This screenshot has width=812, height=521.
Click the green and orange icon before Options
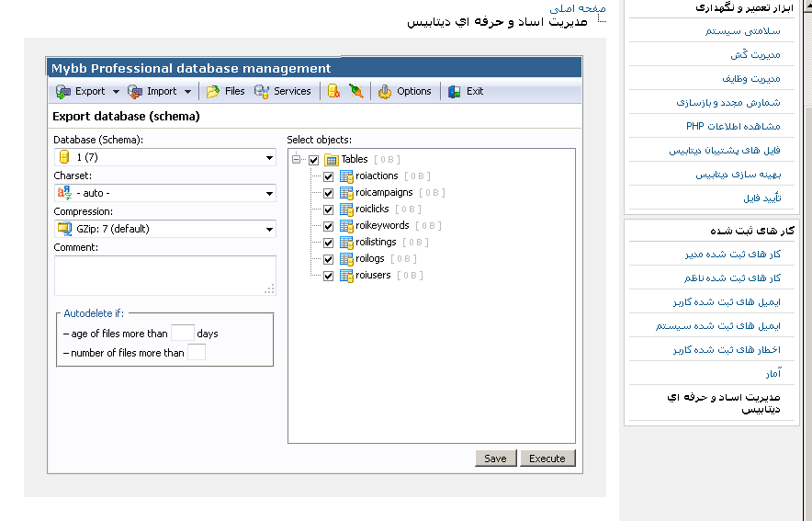356,91
